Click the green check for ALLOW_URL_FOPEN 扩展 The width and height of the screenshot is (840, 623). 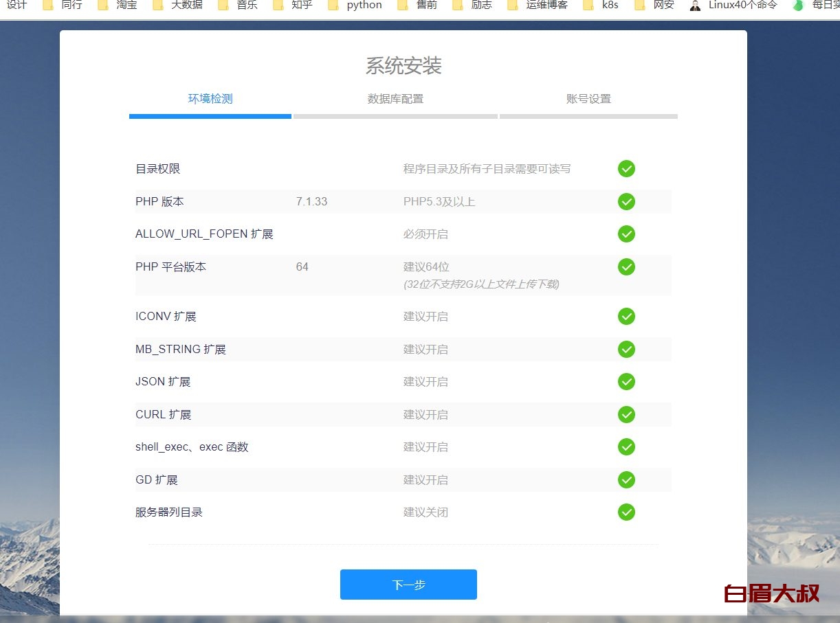point(626,234)
